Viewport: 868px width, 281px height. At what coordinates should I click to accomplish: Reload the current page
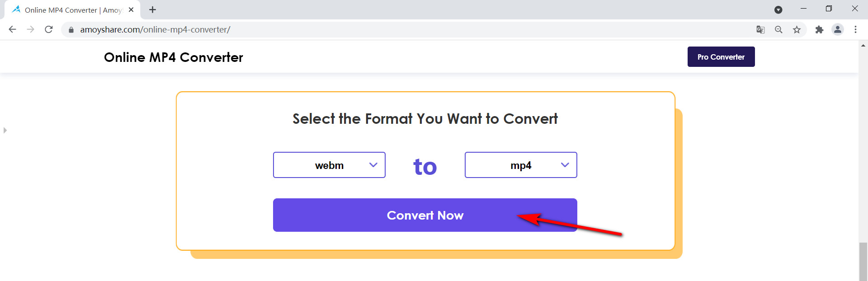click(x=49, y=29)
